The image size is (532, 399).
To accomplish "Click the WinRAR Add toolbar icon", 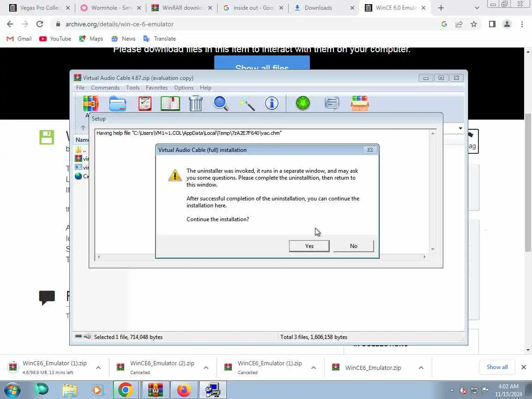I will tap(91, 103).
